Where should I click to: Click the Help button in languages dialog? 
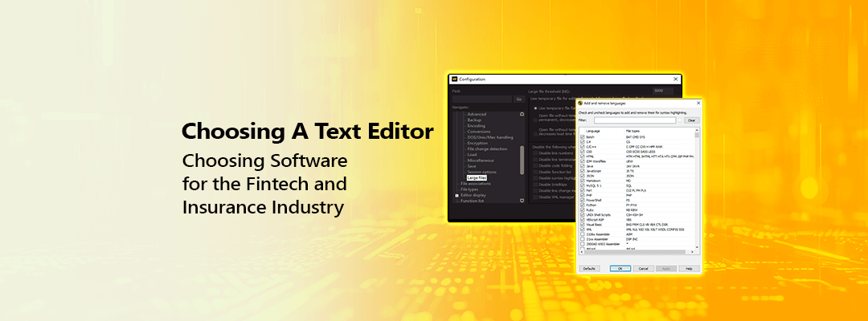[690, 269]
